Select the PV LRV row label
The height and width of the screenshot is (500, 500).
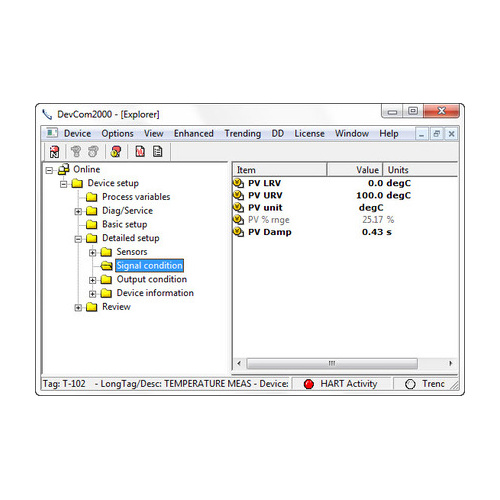click(264, 183)
